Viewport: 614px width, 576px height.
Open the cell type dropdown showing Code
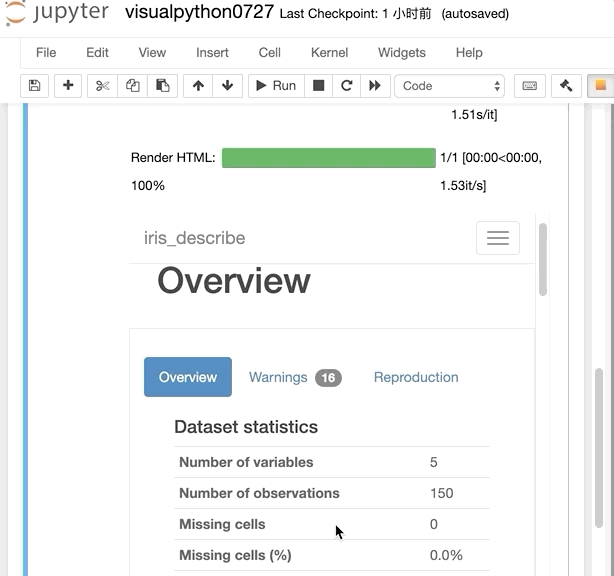[450, 86]
